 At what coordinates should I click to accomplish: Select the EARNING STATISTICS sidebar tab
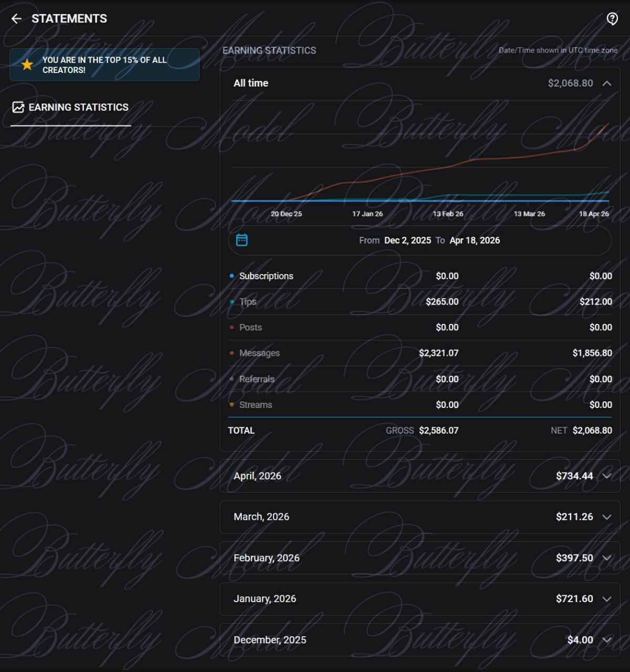coord(70,108)
